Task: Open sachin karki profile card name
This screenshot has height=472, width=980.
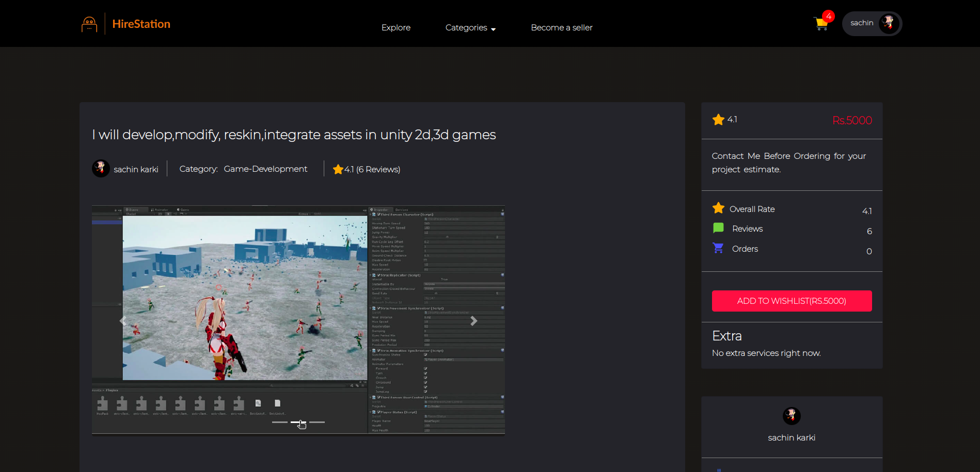Action: tap(792, 437)
